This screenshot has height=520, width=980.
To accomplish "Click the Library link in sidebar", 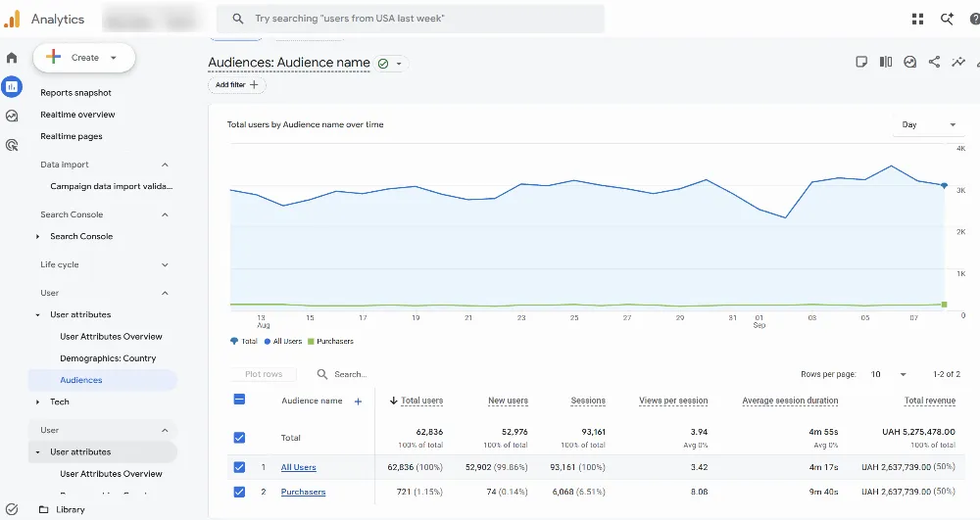I will click(70, 509).
